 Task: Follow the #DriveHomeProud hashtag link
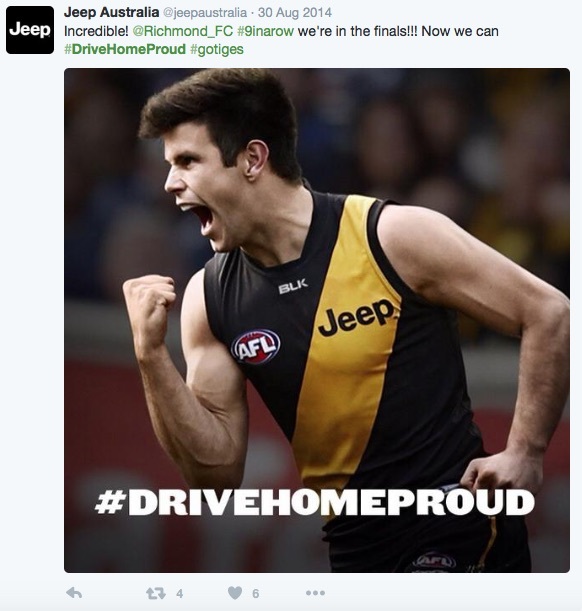[125, 49]
